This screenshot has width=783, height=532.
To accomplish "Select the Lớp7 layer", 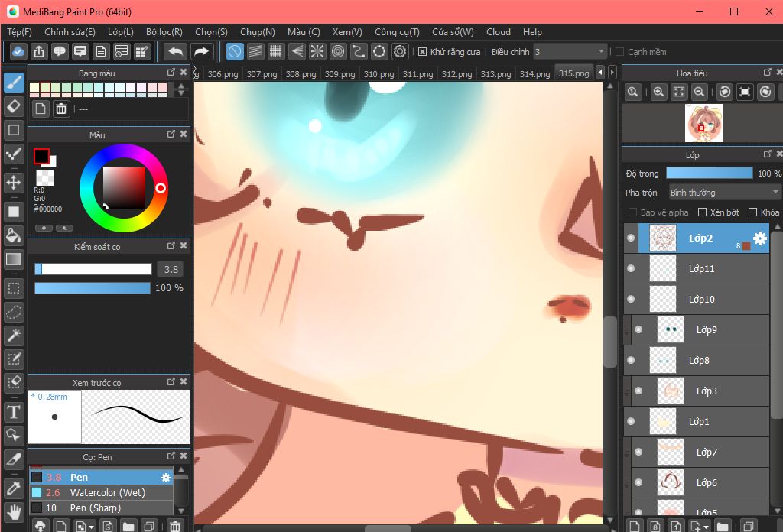I will tap(700, 453).
